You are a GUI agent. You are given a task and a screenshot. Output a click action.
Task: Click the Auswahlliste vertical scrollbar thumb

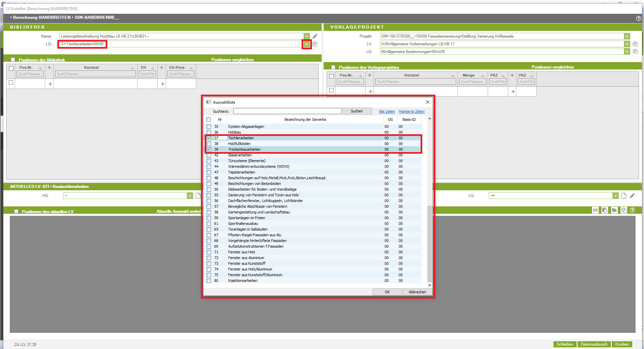tap(430, 243)
